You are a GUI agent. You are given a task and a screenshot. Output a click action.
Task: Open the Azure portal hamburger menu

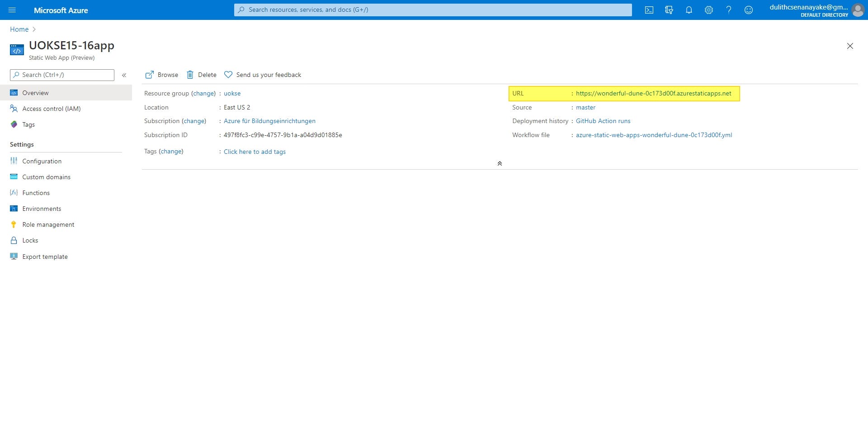[x=12, y=10]
